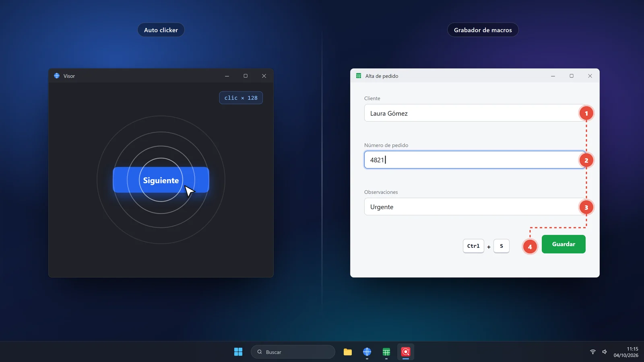
Task: Click the red step 2 marker
Action: click(586, 160)
